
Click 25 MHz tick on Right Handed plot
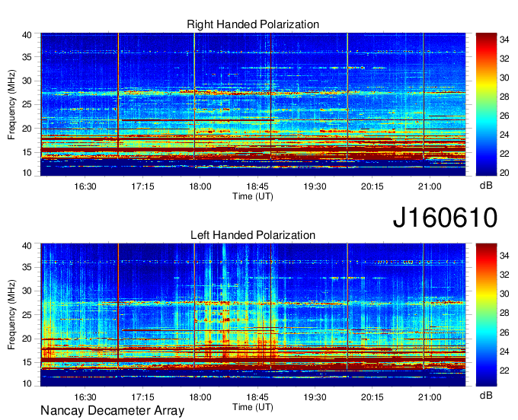(27, 104)
